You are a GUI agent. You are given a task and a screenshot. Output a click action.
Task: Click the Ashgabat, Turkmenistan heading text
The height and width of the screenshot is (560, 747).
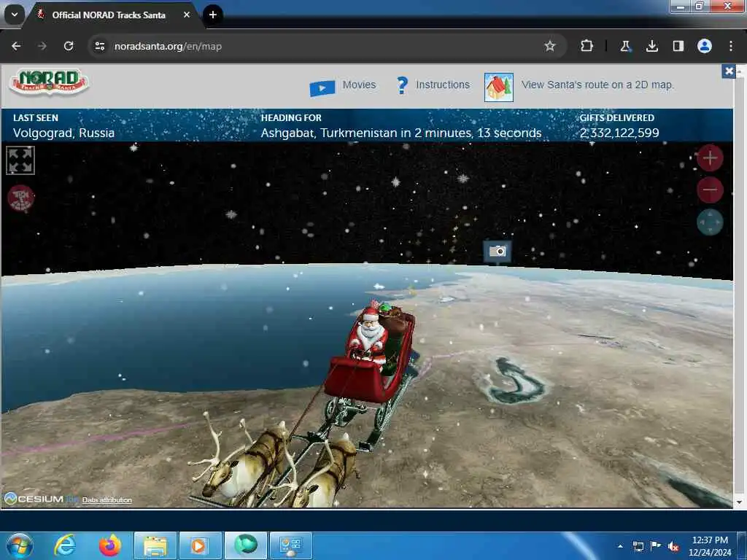point(401,133)
